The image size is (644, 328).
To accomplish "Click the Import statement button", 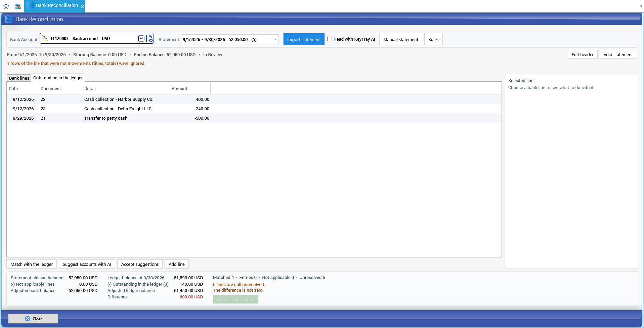I will point(304,39).
